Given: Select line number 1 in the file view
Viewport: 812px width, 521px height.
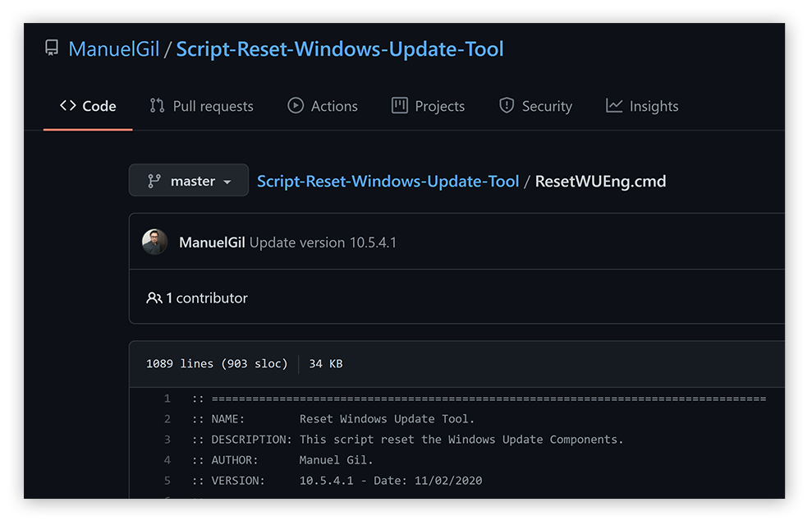Looking at the screenshot, I should coord(167,398).
